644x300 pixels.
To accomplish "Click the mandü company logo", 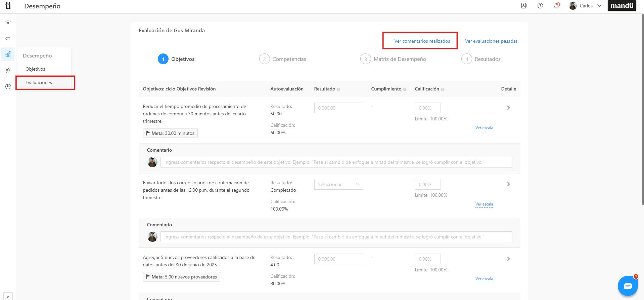I will 622,5.
